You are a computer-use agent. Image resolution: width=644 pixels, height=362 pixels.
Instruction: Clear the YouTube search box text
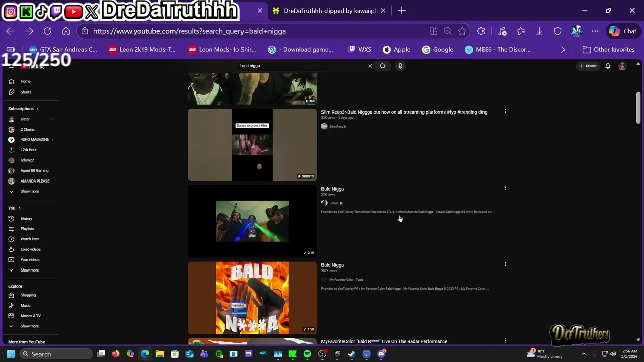[370, 66]
